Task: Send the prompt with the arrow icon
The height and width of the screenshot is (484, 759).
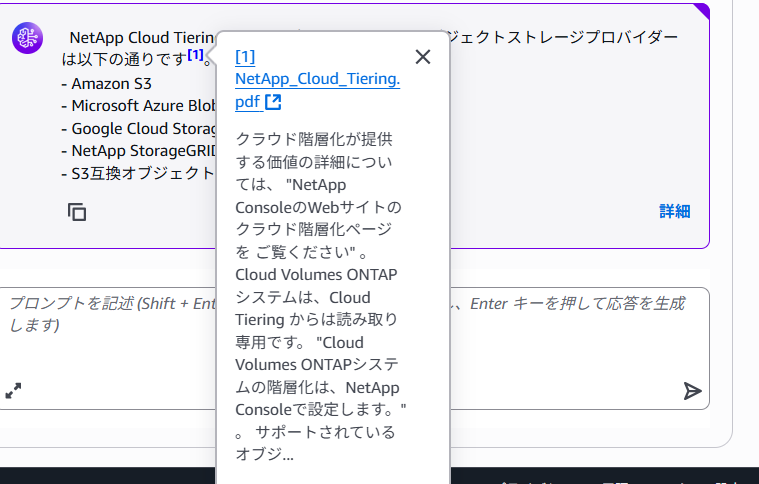Action: 692,391
